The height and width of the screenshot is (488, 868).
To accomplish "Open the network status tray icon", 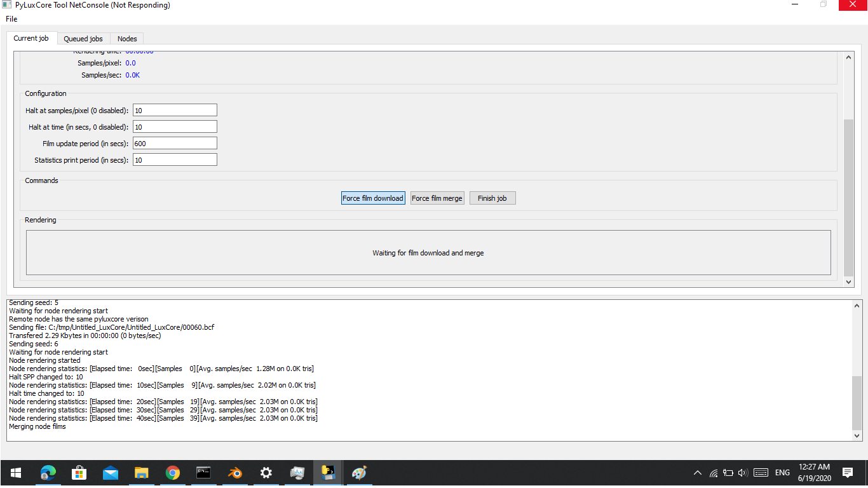I will pyautogui.click(x=714, y=473).
